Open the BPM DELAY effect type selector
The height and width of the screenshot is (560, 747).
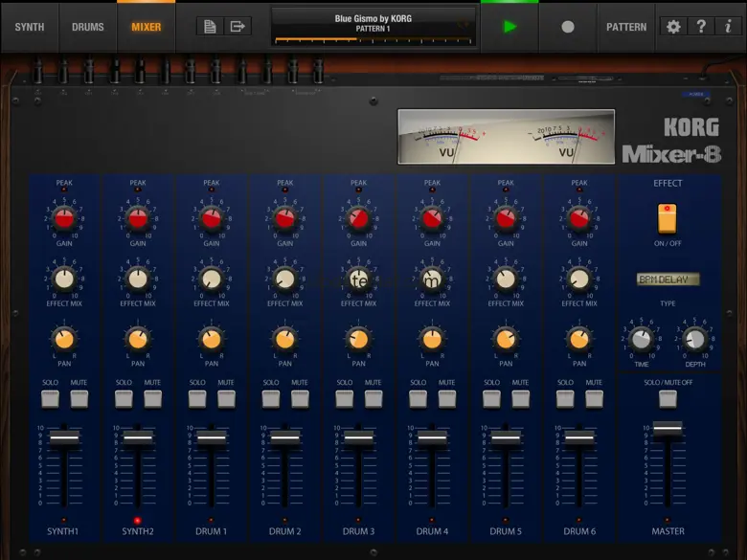pyautogui.click(x=668, y=280)
